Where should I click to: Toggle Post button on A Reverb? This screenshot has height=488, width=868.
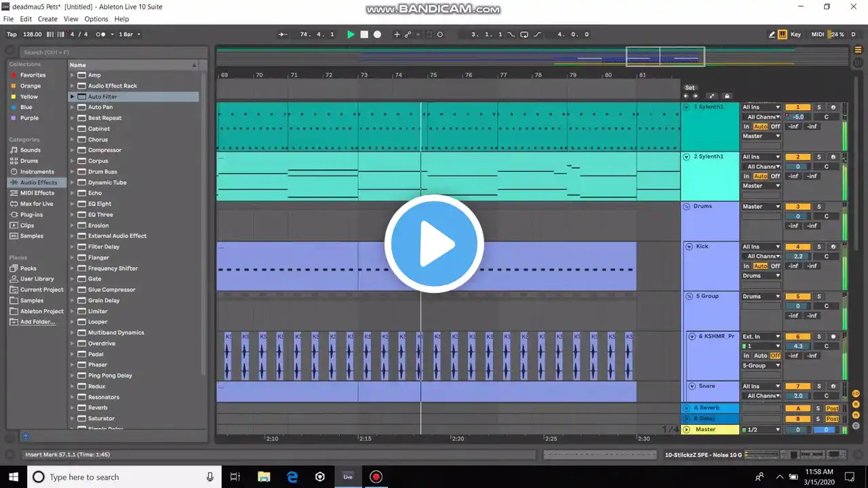[x=832, y=409]
